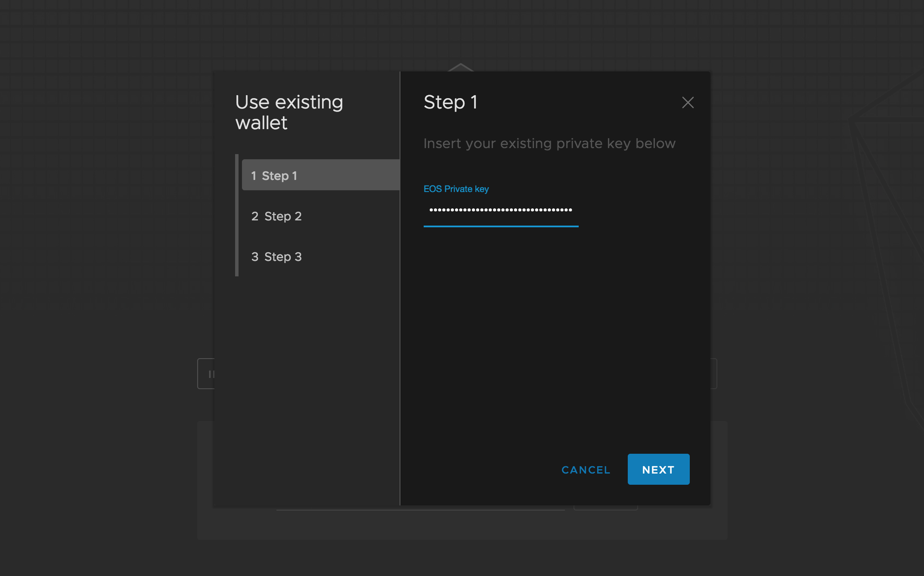Screen dimensions: 924x576
Task: Click the EOS Private key label
Action: click(456, 189)
